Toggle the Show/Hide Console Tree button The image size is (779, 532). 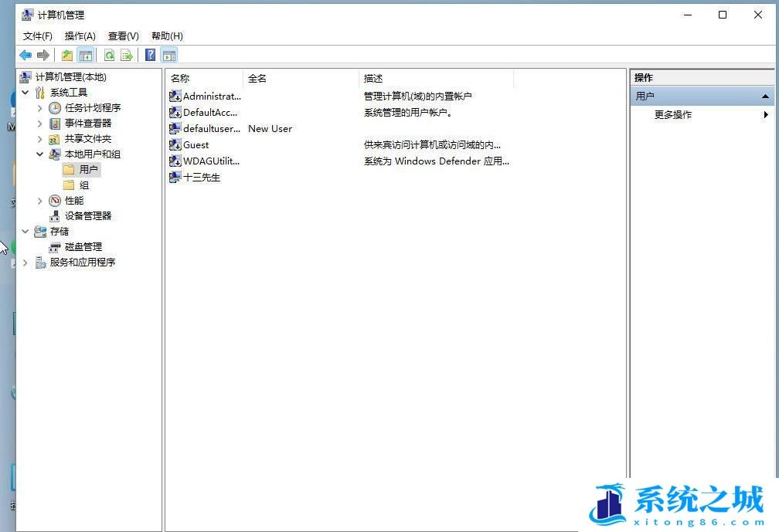(x=85, y=55)
